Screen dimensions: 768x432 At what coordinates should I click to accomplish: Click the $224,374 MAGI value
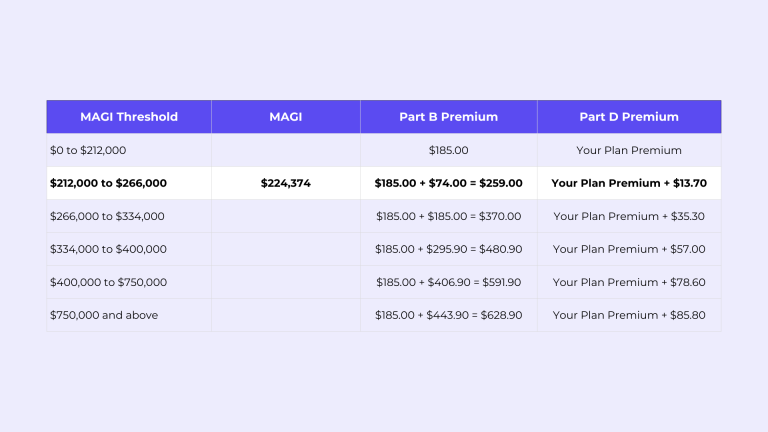(x=286, y=183)
